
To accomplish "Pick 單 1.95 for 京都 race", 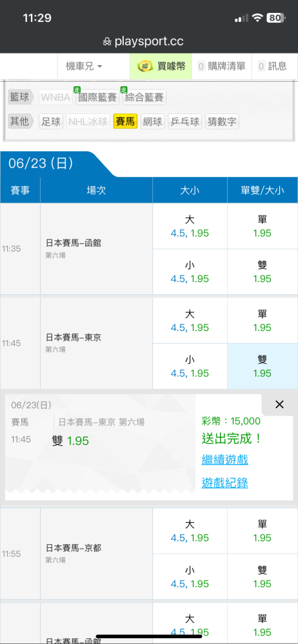I will 262,531.
